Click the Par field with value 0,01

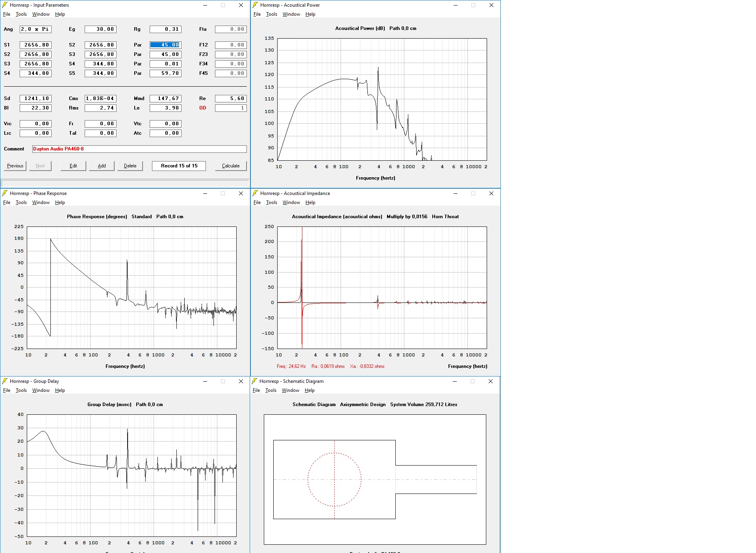coord(165,64)
